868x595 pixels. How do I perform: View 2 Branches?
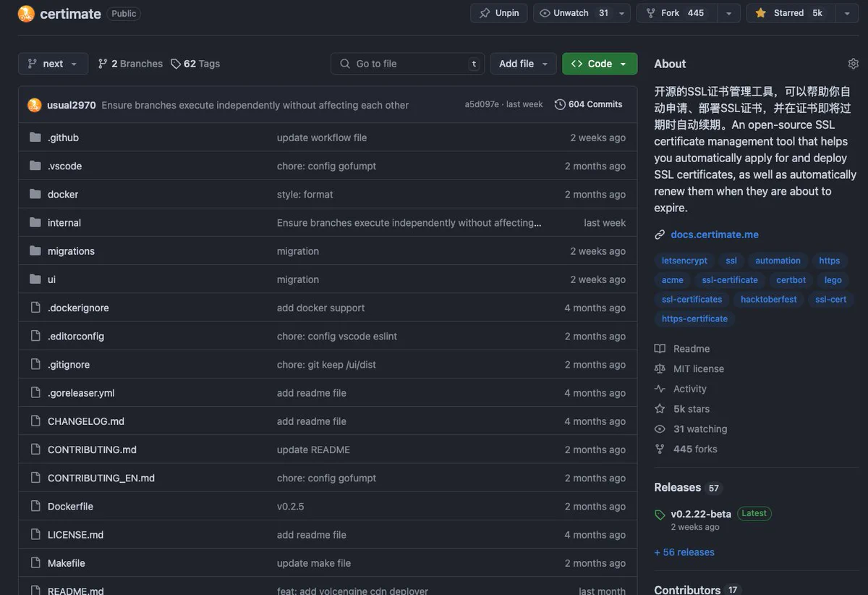130,64
